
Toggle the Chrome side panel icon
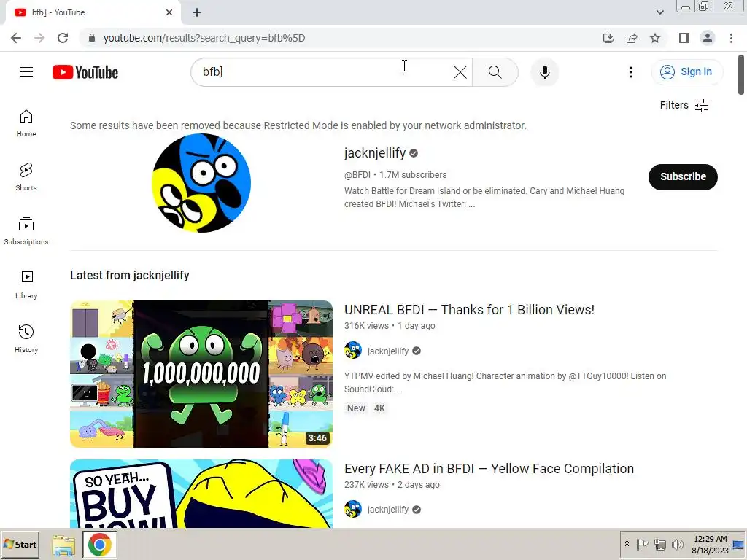pos(684,38)
